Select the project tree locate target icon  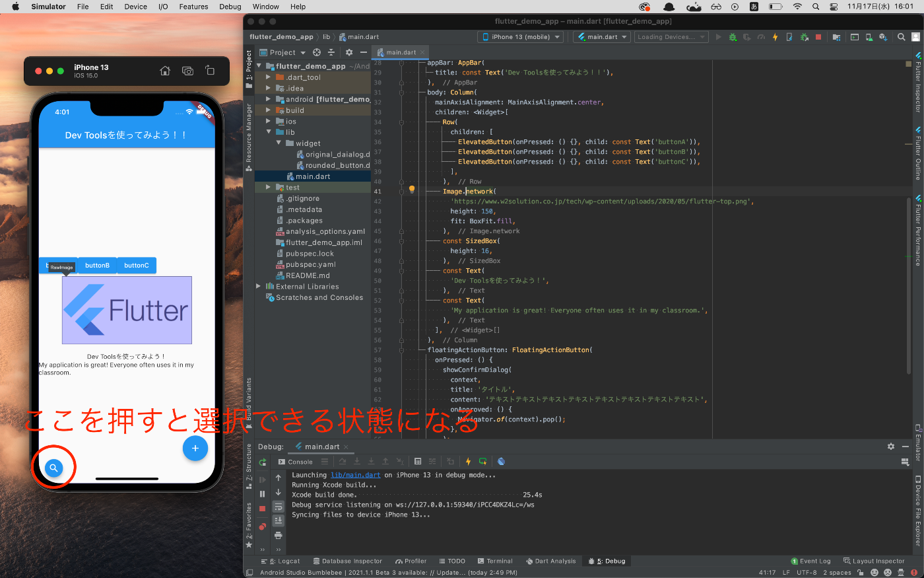pos(317,52)
